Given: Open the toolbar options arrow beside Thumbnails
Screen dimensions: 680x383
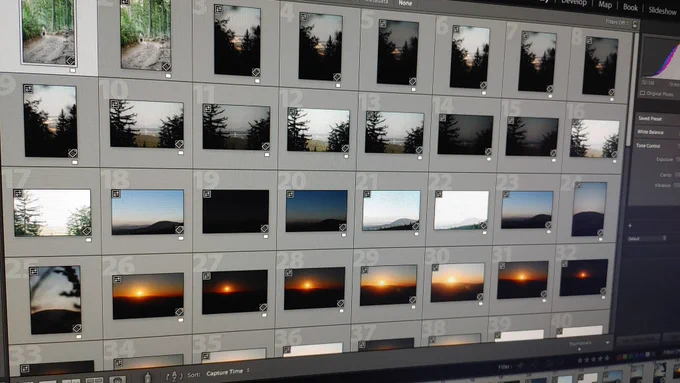Looking at the screenshot, I should [607, 343].
